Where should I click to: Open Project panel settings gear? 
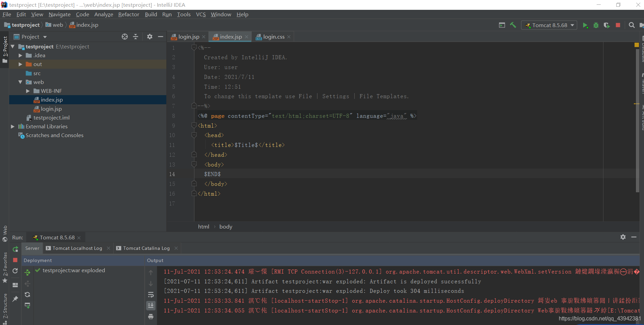click(x=150, y=37)
